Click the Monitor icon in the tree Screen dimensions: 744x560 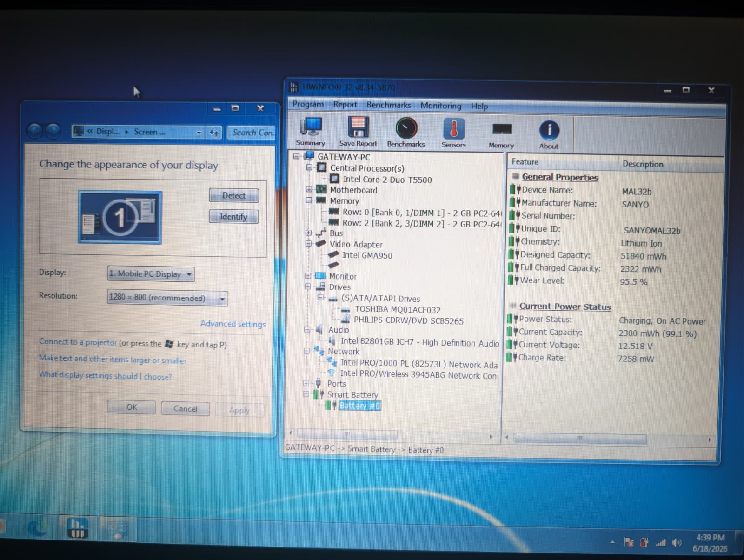pos(320,276)
